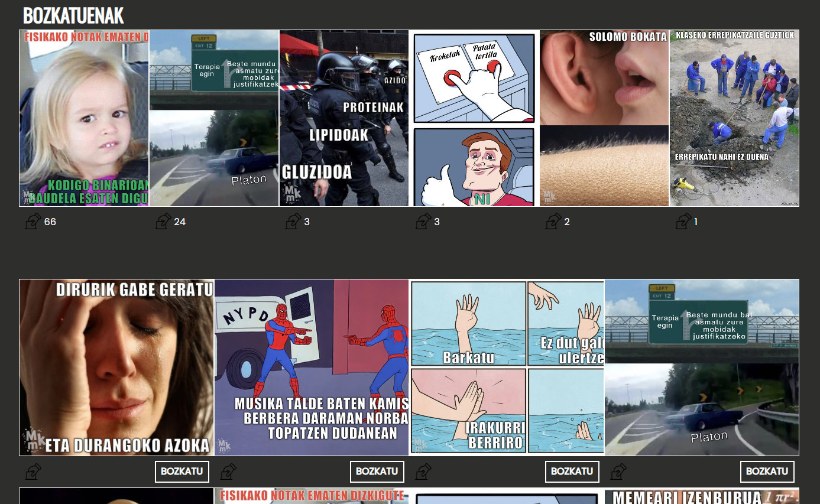820x504 pixels.
Task: Click the vote icon showing 24 votes
Action: pos(163,222)
